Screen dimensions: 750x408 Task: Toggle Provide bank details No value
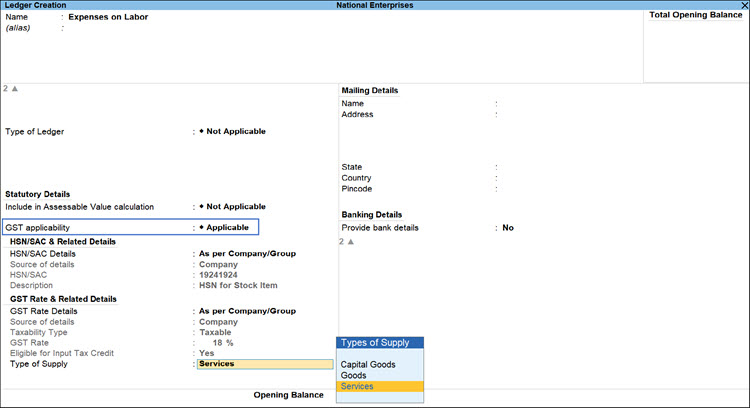508,228
